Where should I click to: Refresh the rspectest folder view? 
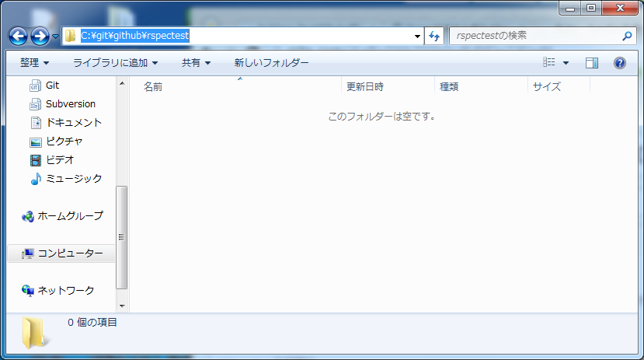[x=434, y=37]
